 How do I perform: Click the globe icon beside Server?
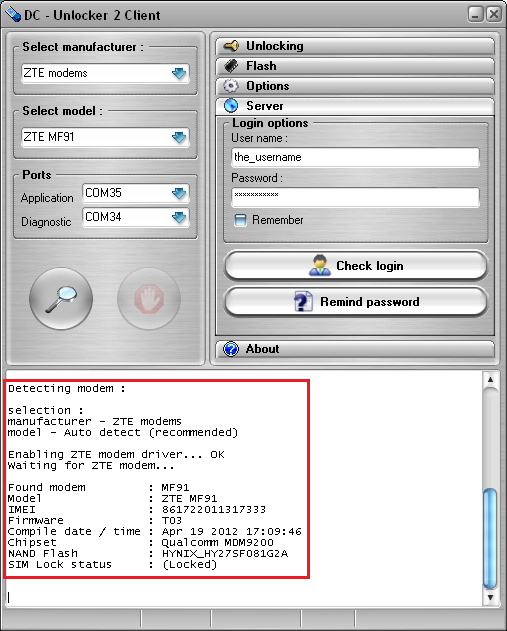click(231, 106)
